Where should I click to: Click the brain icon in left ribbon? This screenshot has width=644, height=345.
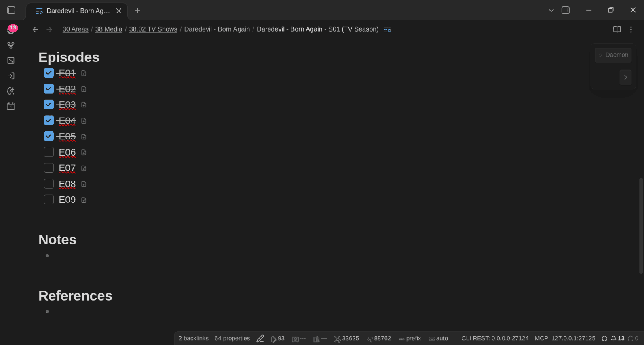(x=11, y=91)
